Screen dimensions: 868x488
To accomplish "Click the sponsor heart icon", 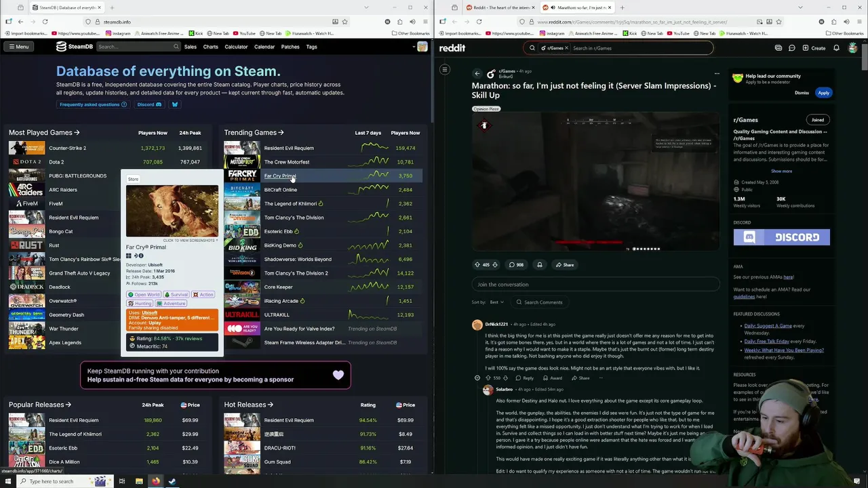I will [x=338, y=375].
